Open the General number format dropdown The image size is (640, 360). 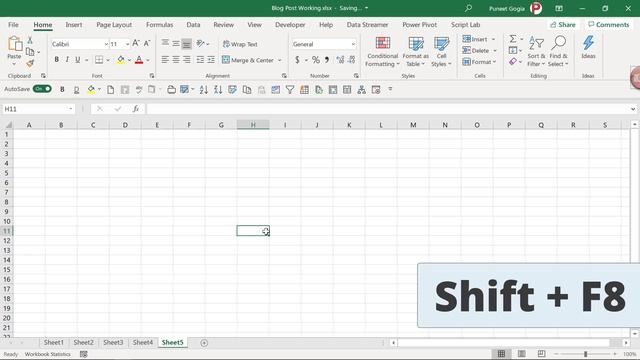pos(353,44)
